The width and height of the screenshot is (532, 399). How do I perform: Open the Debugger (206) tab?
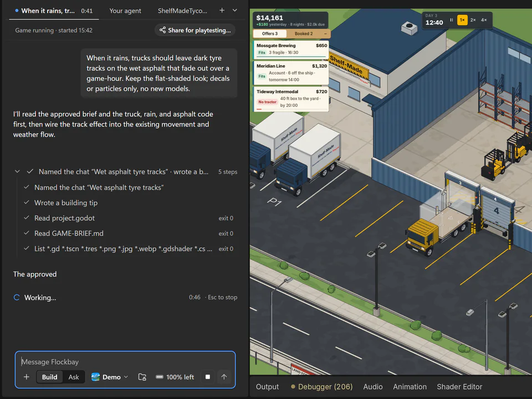point(321,387)
